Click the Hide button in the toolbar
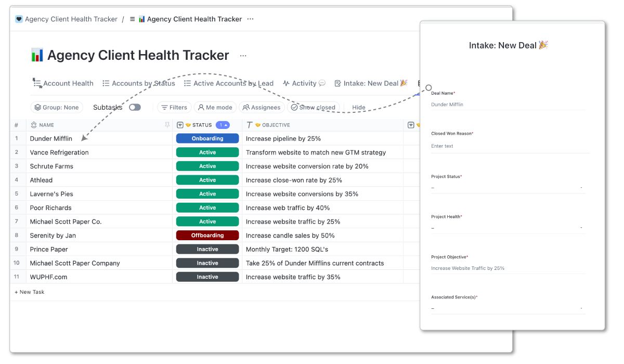The height and width of the screenshot is (364, 624). [358, 107]
